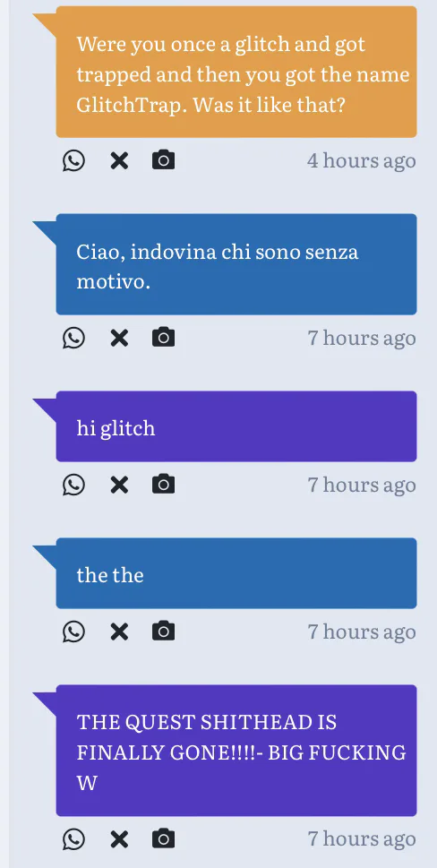Image resolution: width=437 pixels, height=868 pixels.
Task: Open the purple 'THE QUEST' message bubble
Action: (x=236, y=751)
